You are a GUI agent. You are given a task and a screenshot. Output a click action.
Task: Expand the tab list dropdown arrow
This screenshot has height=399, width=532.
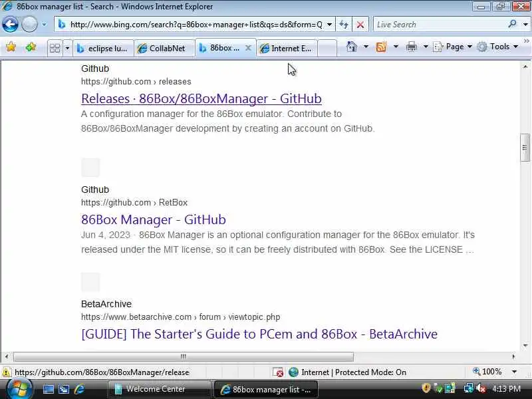coord(67,48)
